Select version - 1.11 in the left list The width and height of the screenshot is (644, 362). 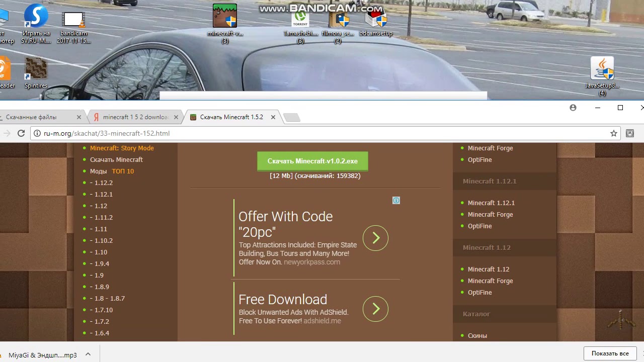[99, 229]
